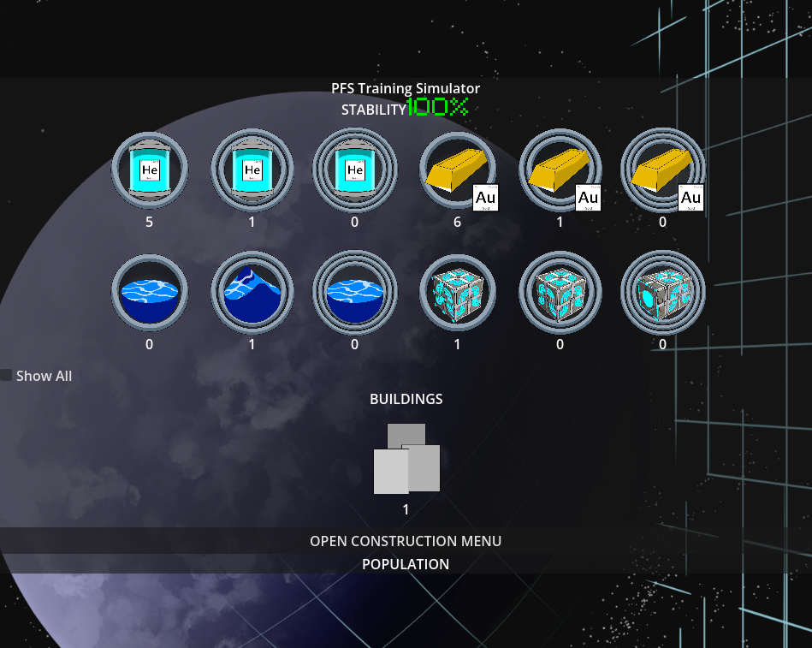Image resolution: width=812 pixels, height=648 pixels.
Task: Select the triple-ring water bowl resource
Action: pyautogui.click(x=355, y=292)
